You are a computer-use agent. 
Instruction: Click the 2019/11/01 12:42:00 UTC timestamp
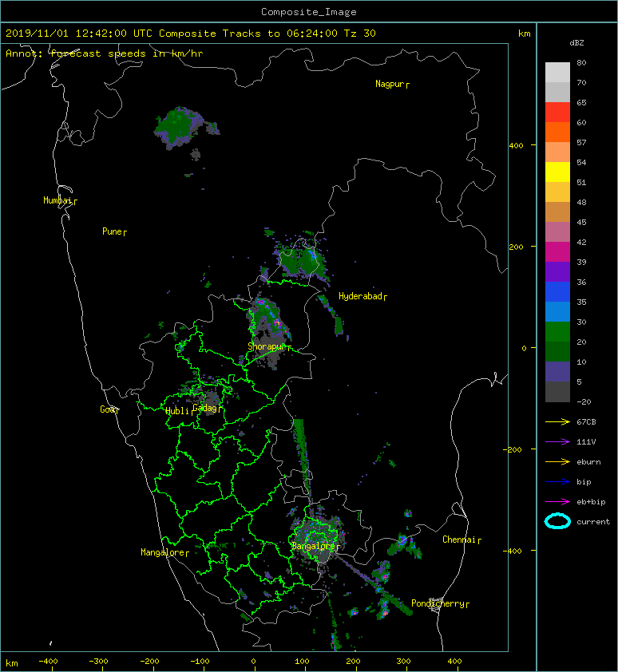[78, 34]
